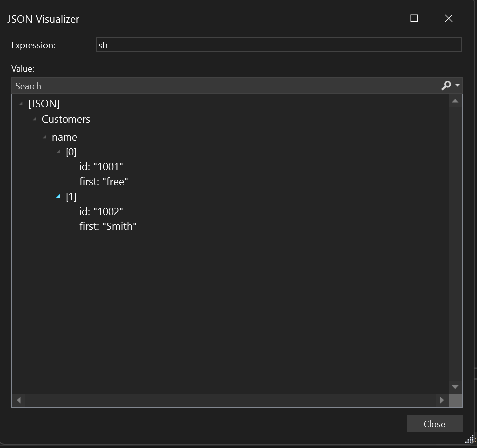Image resolution: width=477 pixels, height=448 pixels.
Task: Click the horizontal scrollbar left arrow
Action: tap(18, 400)
